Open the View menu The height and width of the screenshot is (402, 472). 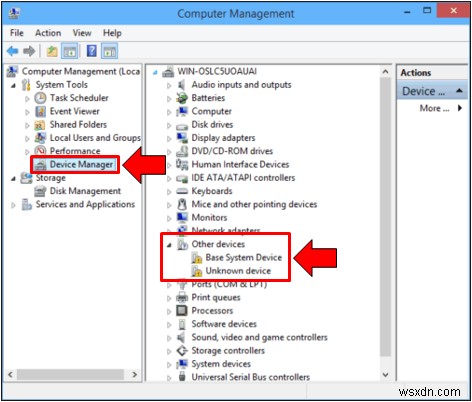(x=82, y=33)
